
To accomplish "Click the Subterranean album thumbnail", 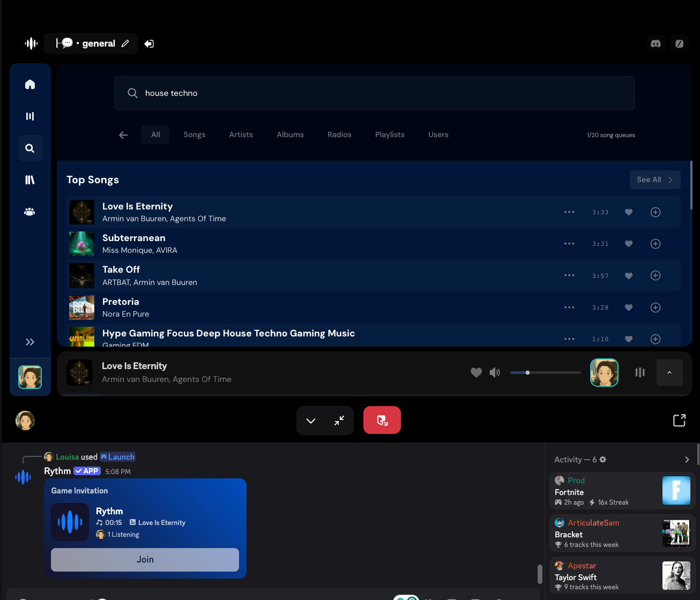I will point(82,244).
